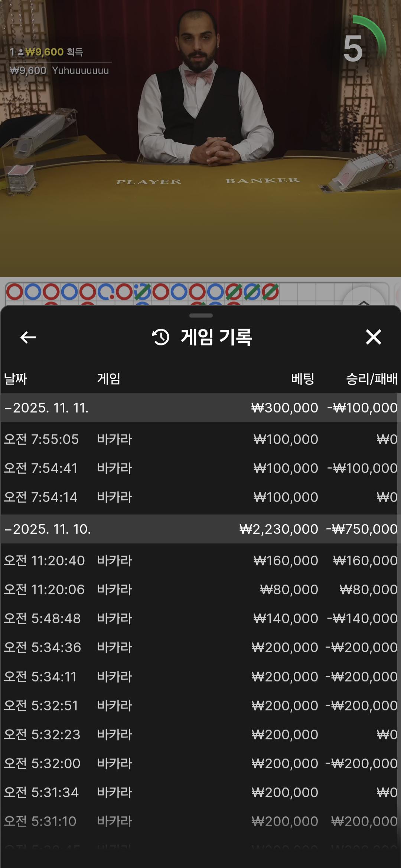Image resolution: width=401 pixels, height=868 pixels.
Task: Open the 오전 7:54:41 baccarat record
Action: click(200, 468)
